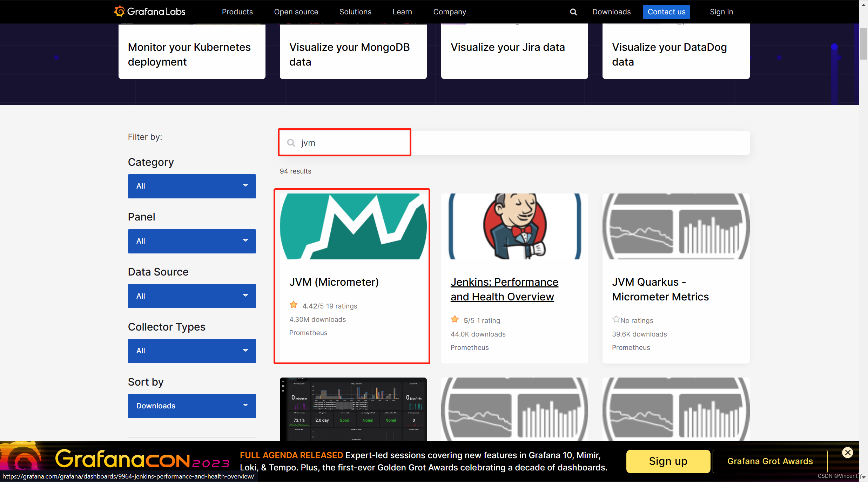This screenshot has height=482, width=868.
Task: Click the JVM (Micrometer) dashboard thumbnail
Action: [x=353, y=226]
